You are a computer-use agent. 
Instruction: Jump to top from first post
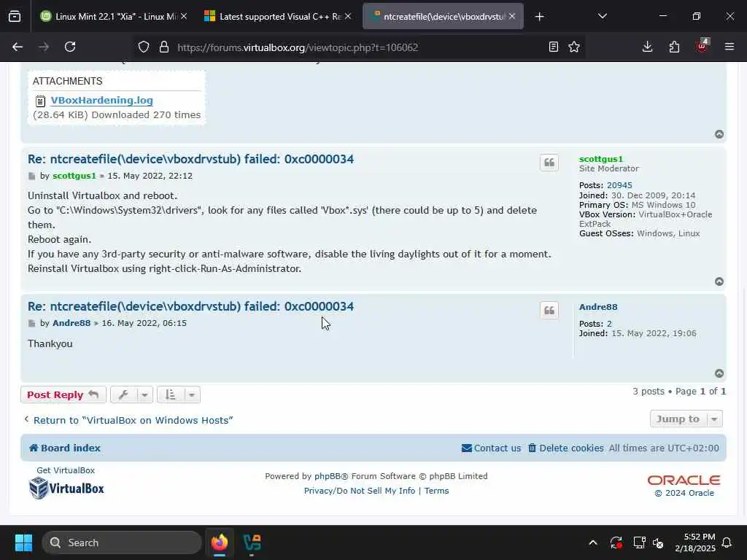[719, 134]
